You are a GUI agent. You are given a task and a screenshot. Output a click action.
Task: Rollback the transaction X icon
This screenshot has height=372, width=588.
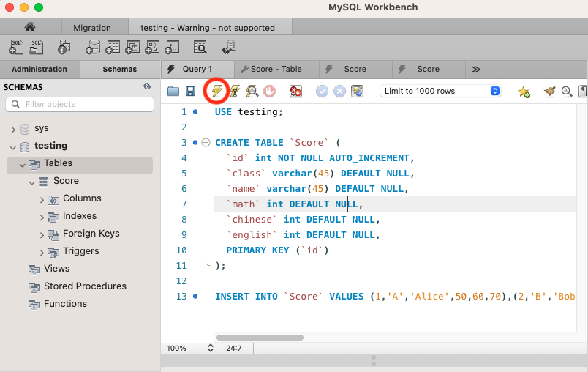coord(339,92)
